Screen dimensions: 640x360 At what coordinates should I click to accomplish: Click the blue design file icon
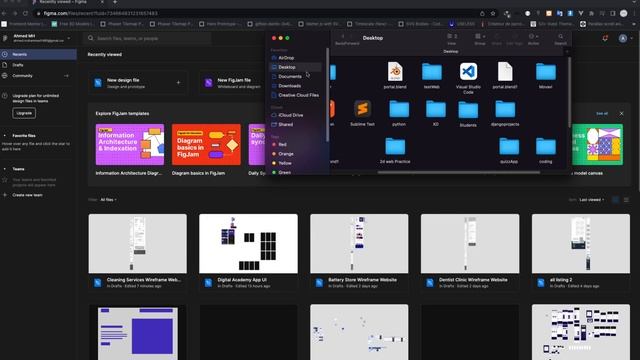click(x=98, y=83)
